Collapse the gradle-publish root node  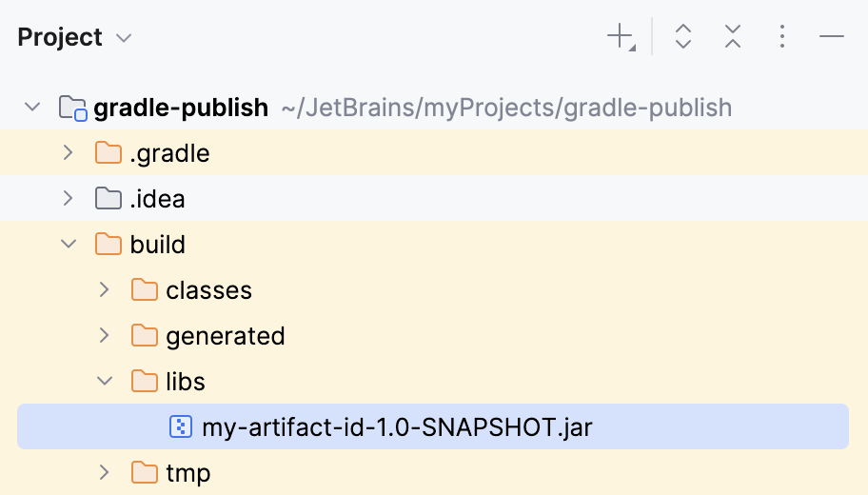32,108
